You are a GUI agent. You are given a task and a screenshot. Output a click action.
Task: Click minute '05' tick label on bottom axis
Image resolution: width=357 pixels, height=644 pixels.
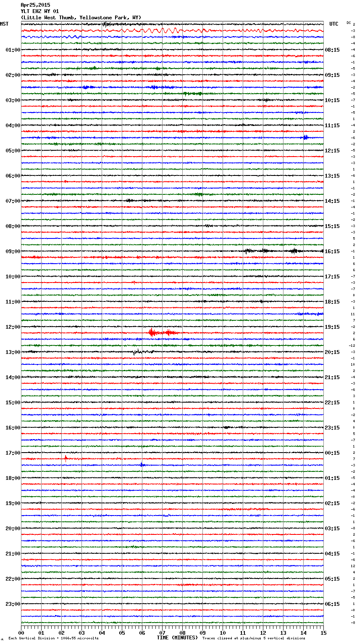click(x=122, y=632)
